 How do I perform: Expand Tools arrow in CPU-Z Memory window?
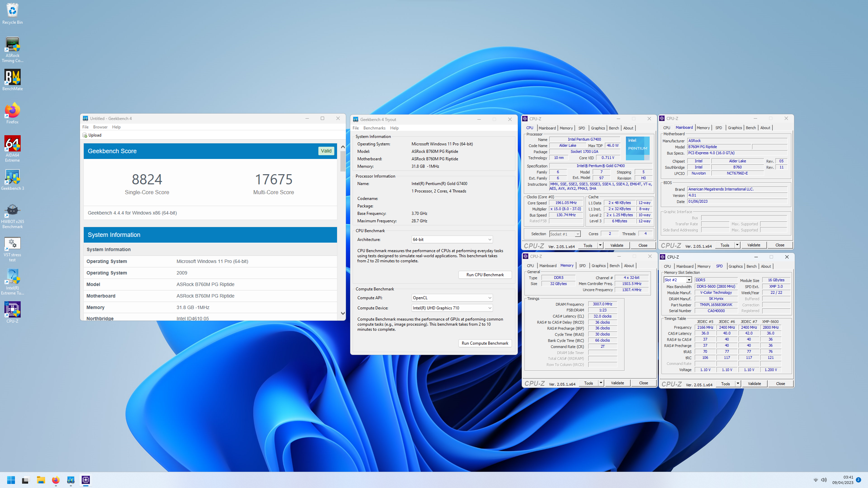point(601,383)
